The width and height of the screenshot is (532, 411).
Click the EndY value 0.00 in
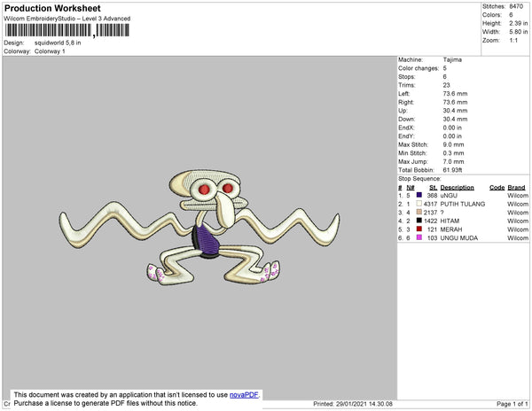[452, 136]
